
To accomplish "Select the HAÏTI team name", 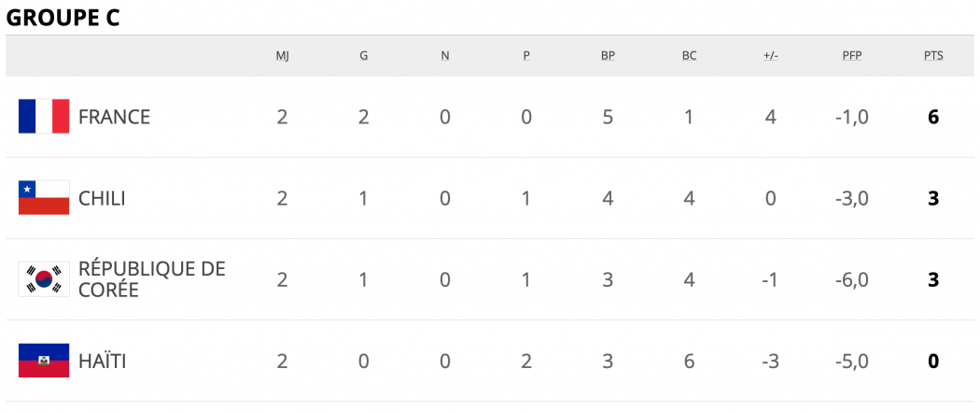I will [102, 361].
